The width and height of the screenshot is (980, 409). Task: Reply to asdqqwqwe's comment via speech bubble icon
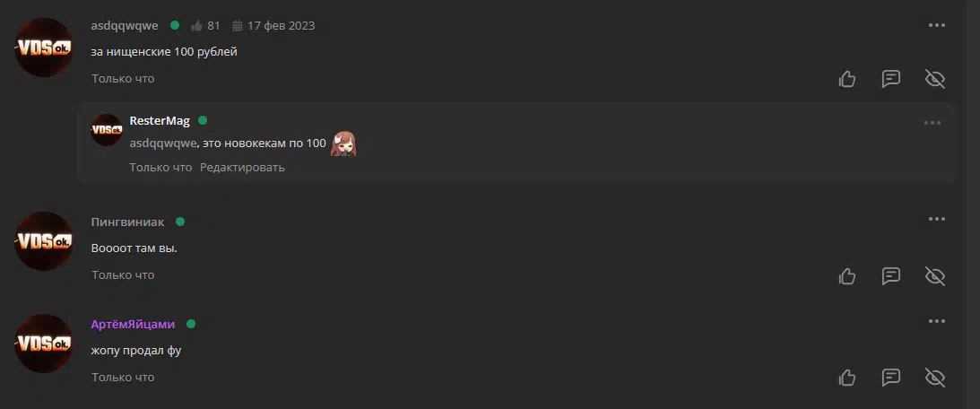pos(890,79)
